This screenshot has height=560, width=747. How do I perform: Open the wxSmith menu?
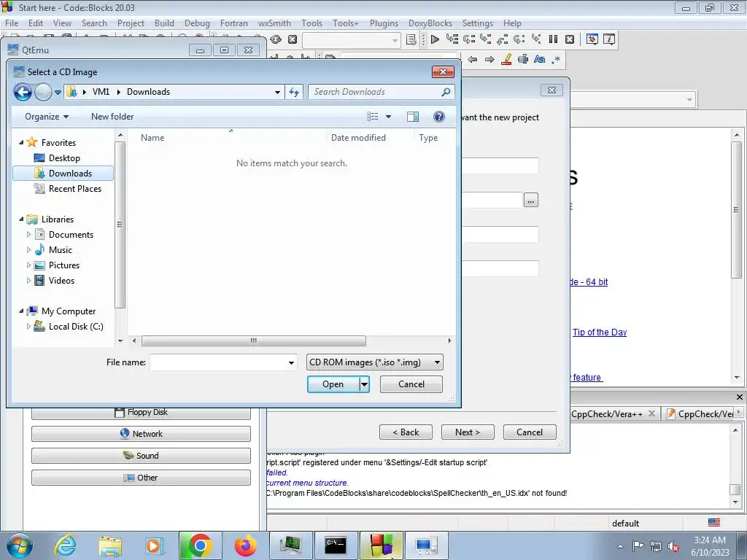coord(274,23)
